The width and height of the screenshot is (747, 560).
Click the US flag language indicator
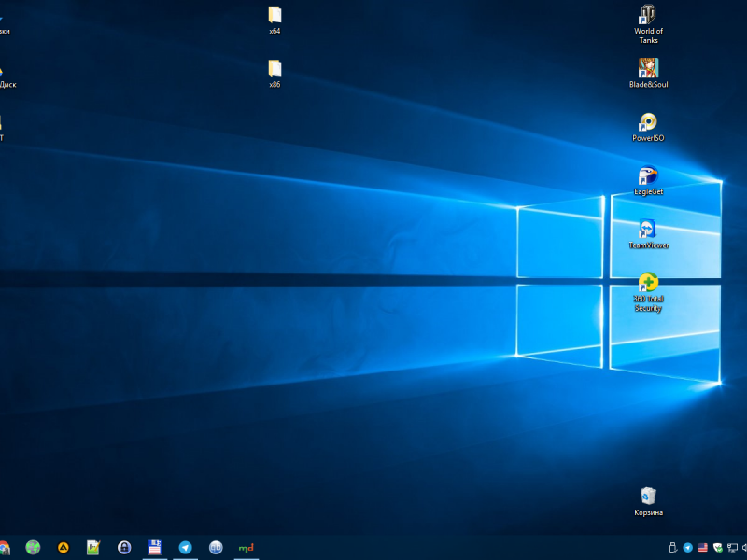[703, 548]
